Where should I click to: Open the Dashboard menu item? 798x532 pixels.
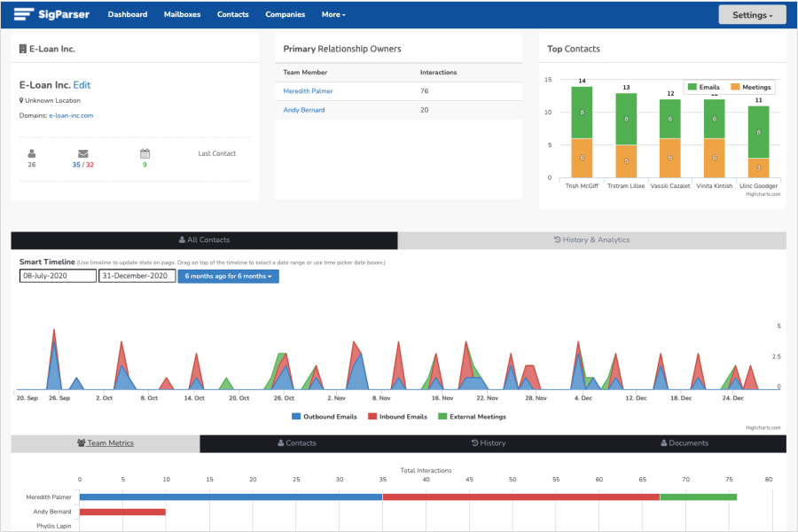(127, 14)
